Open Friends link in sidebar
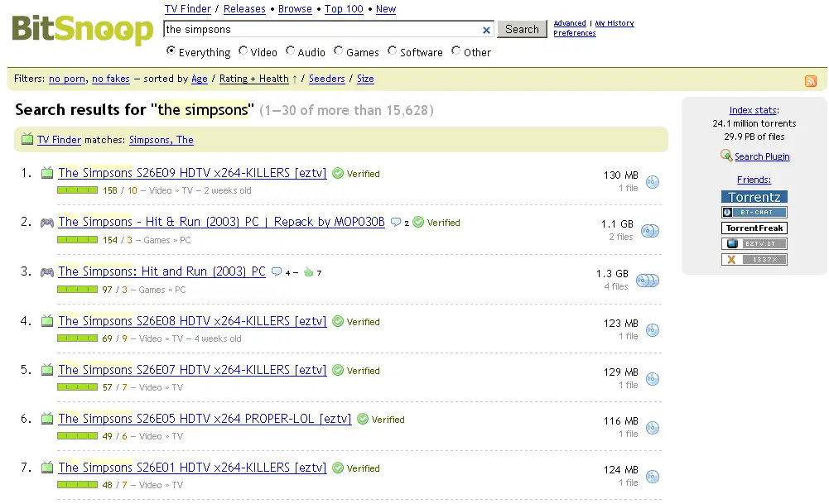 754,180
